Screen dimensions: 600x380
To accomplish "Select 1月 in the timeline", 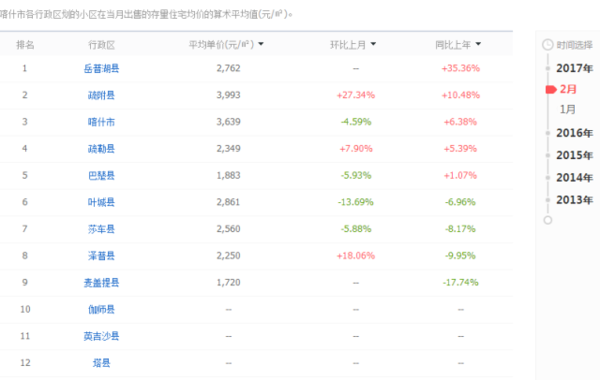I will (x=567, y=109).
